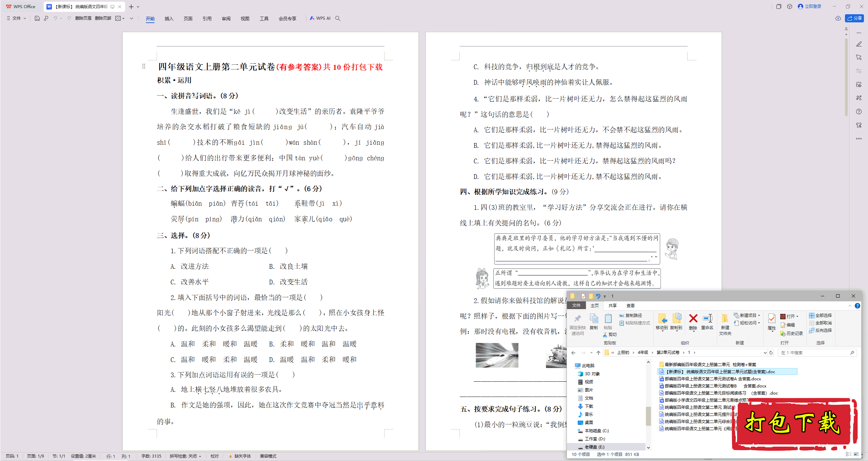The height and width of the screenshot is (461, 868).
Task: Open the 共享 tab in Explorer
Action: [612, 306]
